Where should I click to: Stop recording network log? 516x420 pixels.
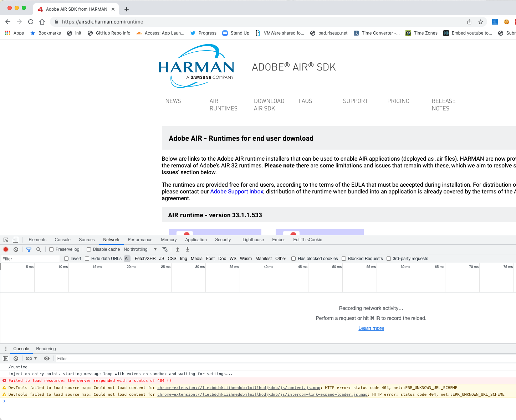pos(5,249)
